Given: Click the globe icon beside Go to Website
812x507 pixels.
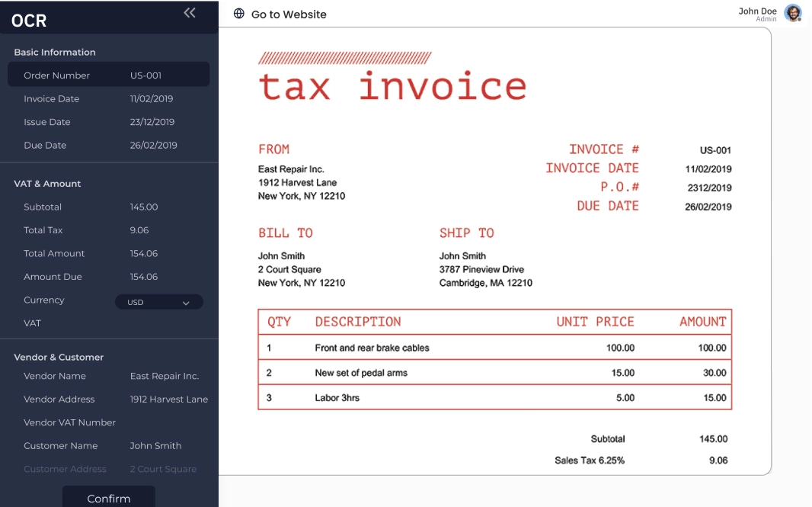Looking at the screenshot, I should tap(239, 14).
